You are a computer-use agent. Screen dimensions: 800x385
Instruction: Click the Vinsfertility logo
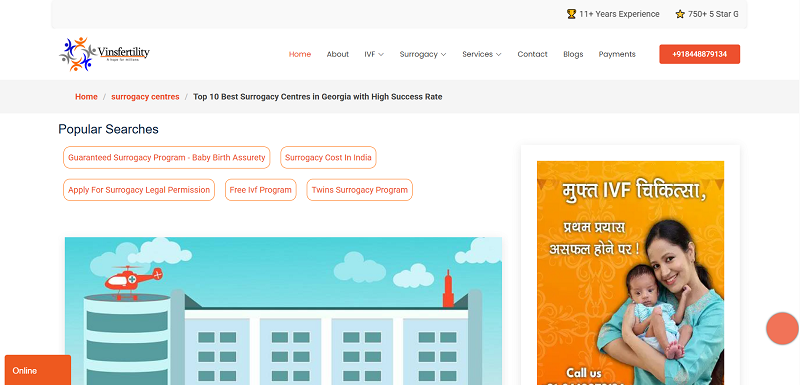pos(105,54)
